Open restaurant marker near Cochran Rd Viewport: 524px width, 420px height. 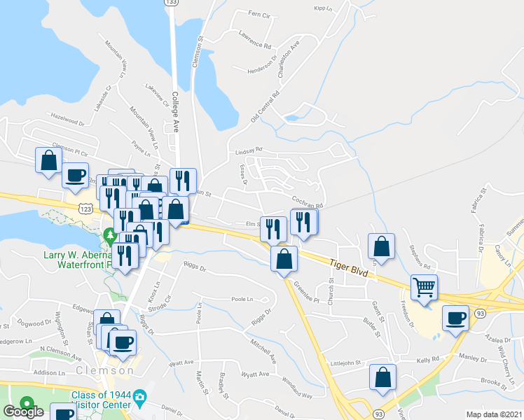pyautogui.click(x=304, y=223)
